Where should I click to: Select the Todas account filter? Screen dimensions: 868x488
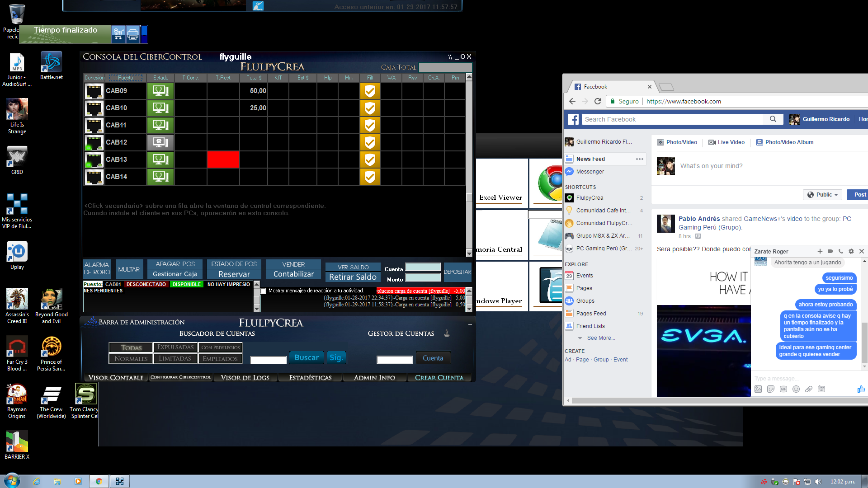click(x=131, y=347)
